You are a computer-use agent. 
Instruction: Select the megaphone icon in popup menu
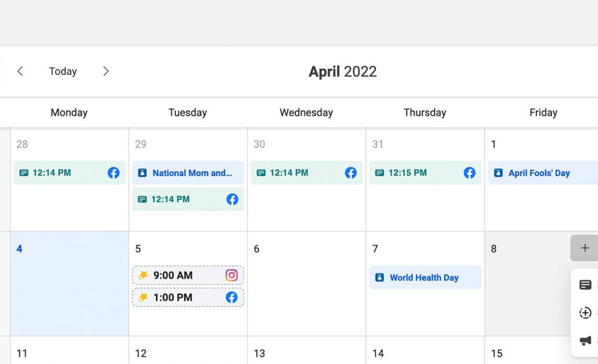[x=585, y=341]
